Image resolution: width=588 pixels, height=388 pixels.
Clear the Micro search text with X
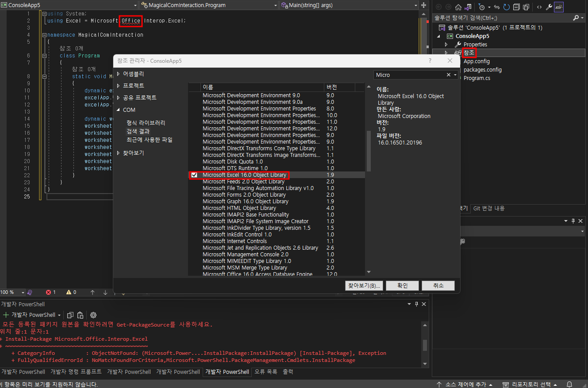pos(448,75)
